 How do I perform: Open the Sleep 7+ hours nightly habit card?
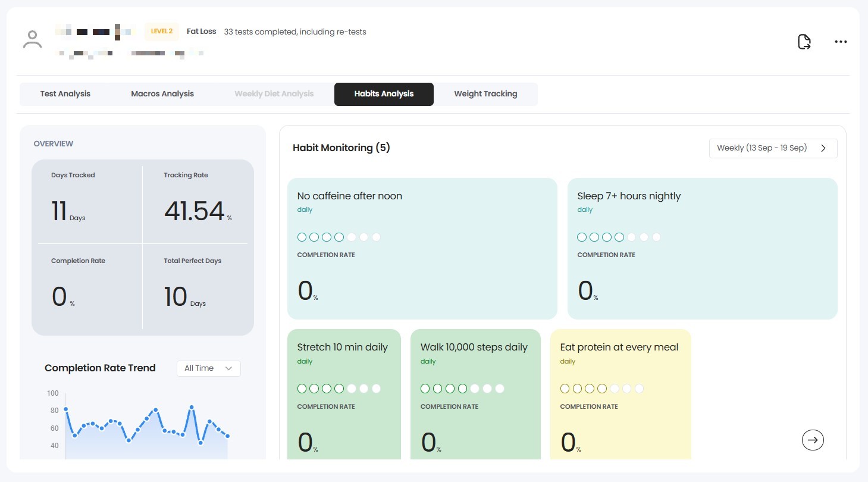tap(703, 249)
